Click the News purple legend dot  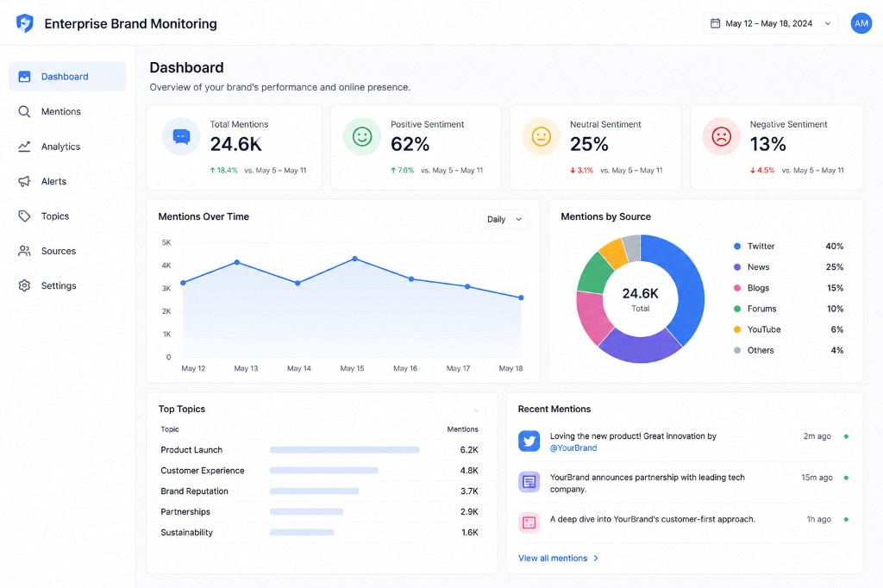[x=737, y=267]
